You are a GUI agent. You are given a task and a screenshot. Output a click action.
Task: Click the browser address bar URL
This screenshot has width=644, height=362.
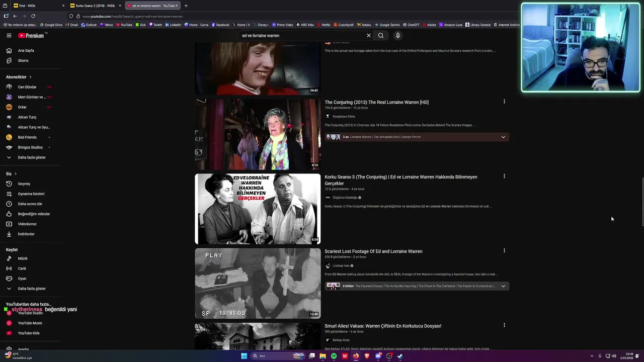pyautogui.click(x=132, y=16)
